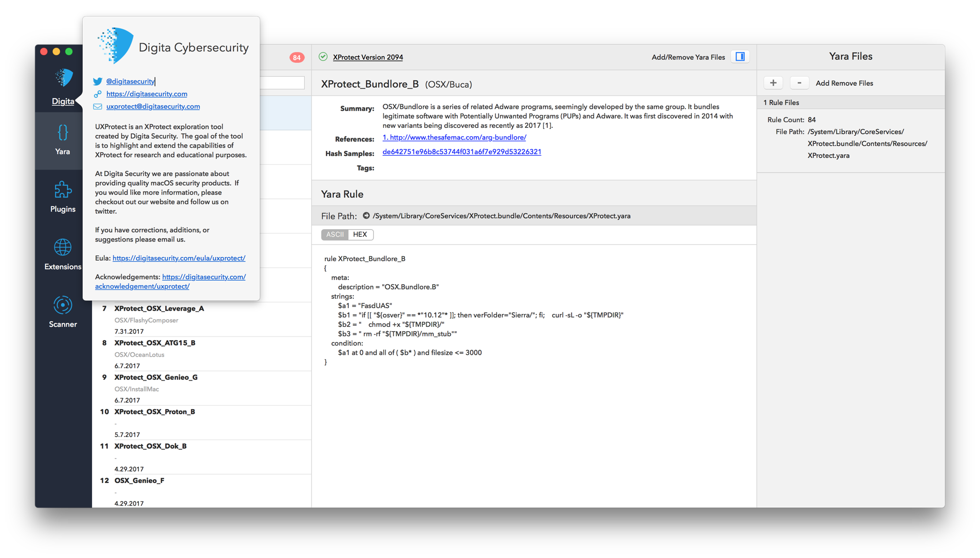Click the red 84 rule count badge
Viewport: 980px width, 558px height.
coord(296,57)
